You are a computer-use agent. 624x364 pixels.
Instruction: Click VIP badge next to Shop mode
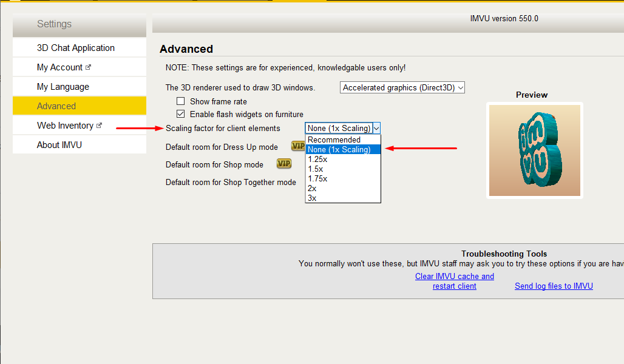pyautogui.click(x=284, y=164)
